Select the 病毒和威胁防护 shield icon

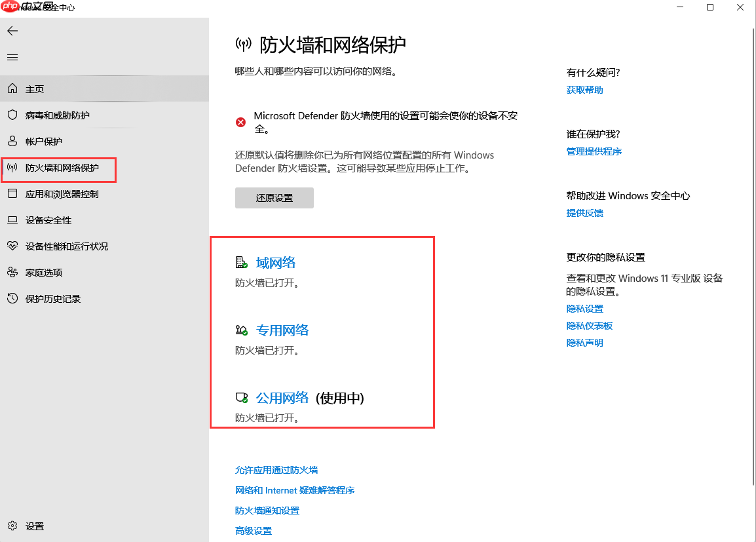click(12, 115)
